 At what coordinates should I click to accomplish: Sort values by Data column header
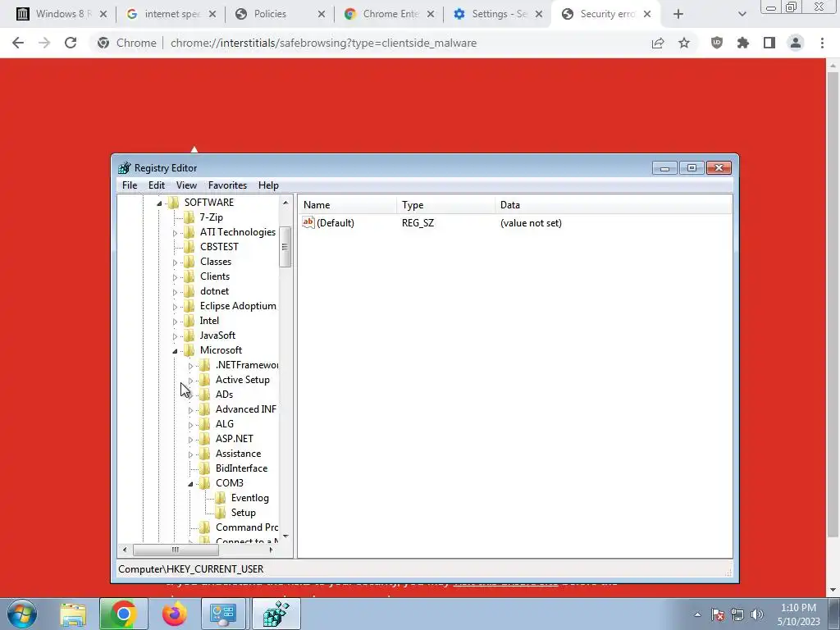tap(614, 204)
